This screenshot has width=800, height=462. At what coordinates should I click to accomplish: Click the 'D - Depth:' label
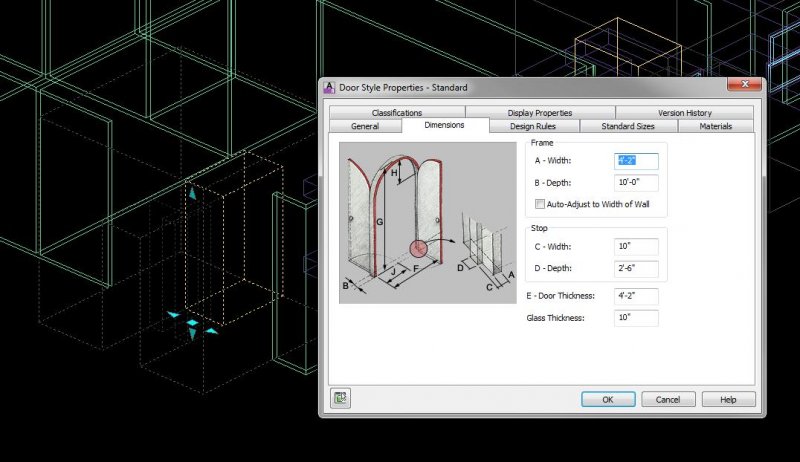(x=553, y=268)
